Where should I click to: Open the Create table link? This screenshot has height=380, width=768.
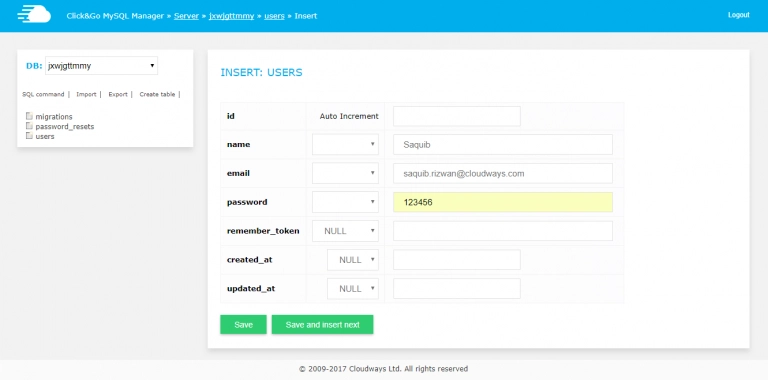tap(157, 94)
